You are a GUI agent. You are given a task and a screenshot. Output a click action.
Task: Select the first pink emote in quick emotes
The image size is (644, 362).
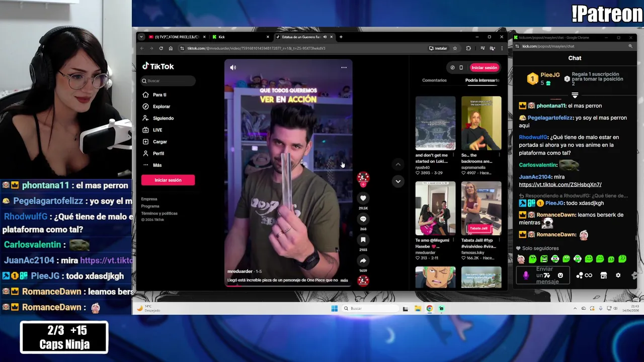point(521,259)
